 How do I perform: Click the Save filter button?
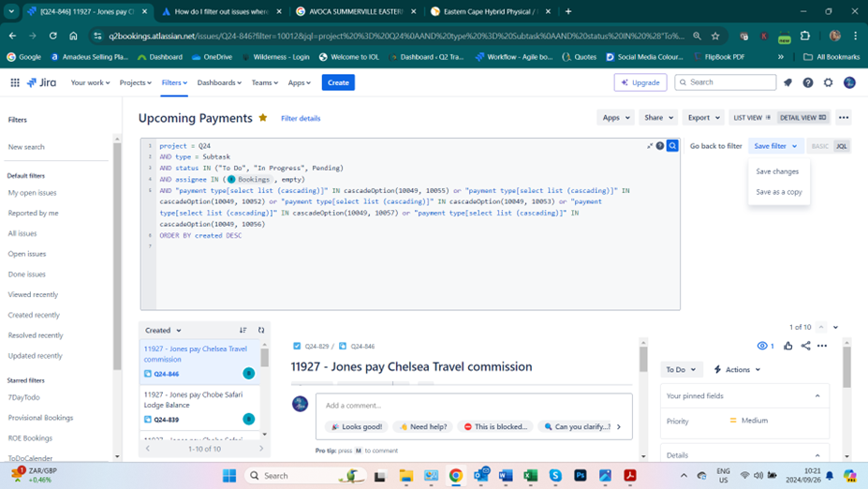(775, 146)
